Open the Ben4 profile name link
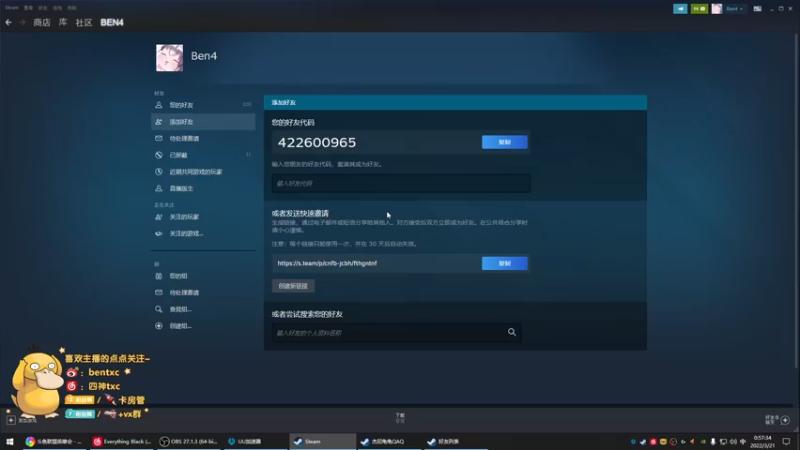800x450 pixels. coord(204,56)
